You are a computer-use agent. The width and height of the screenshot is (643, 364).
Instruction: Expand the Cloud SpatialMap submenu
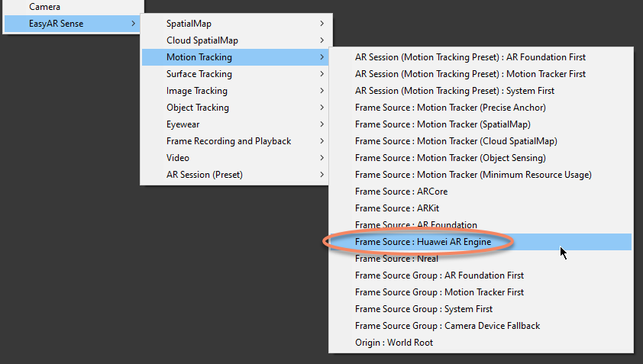[236, 40]
